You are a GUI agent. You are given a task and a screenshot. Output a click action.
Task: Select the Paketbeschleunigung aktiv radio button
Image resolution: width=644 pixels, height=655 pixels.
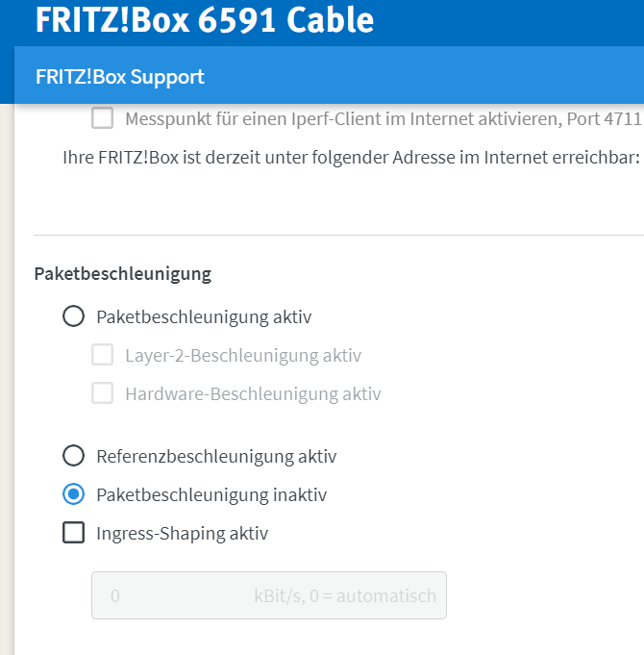(x=73, y=316)
